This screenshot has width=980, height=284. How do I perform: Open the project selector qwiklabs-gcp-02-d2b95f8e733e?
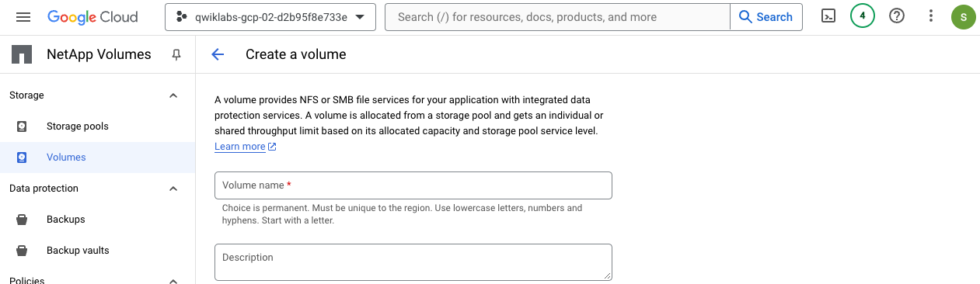[270, 17]
